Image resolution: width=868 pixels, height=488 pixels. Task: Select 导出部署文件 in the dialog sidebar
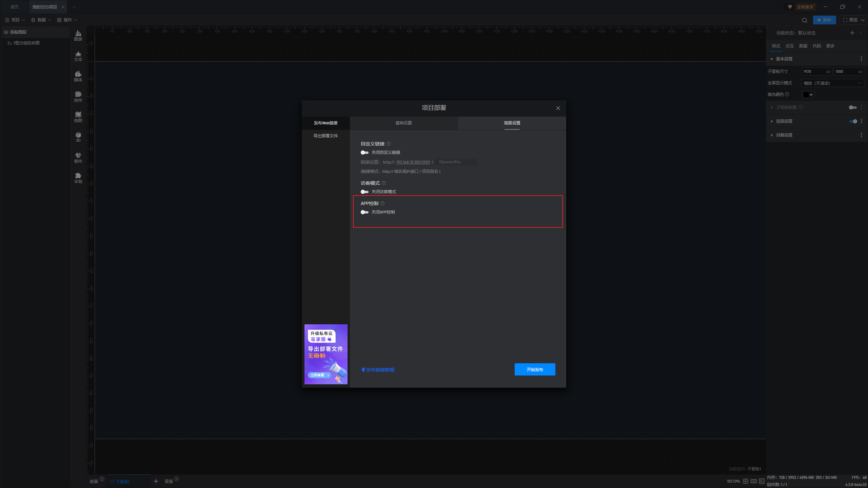point(325,136)
